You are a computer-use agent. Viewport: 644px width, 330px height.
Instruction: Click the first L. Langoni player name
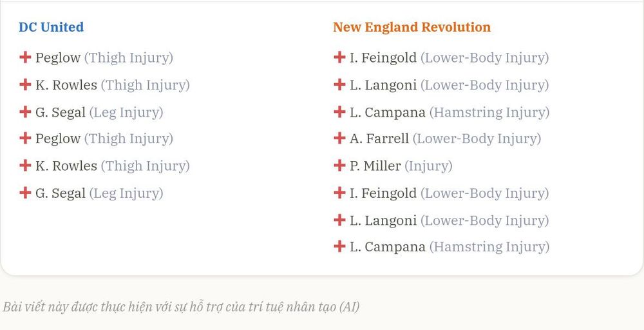coord(383,85)
